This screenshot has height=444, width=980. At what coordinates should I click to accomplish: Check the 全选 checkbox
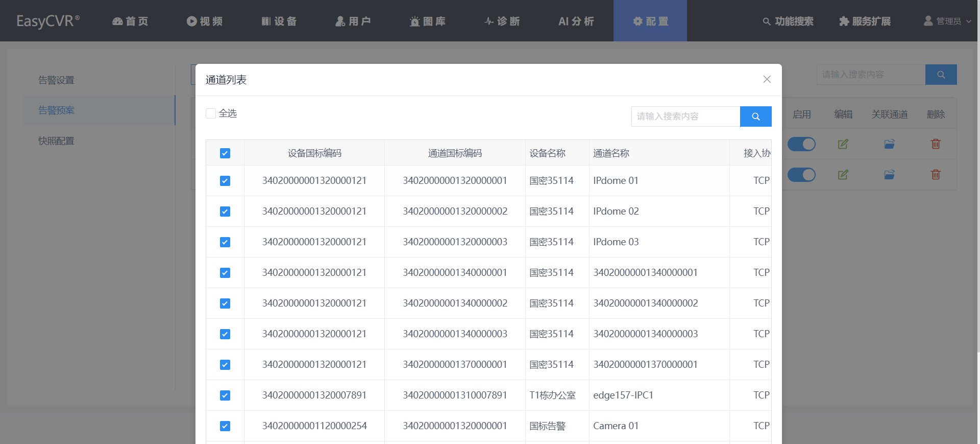click(x=211, y=113)
